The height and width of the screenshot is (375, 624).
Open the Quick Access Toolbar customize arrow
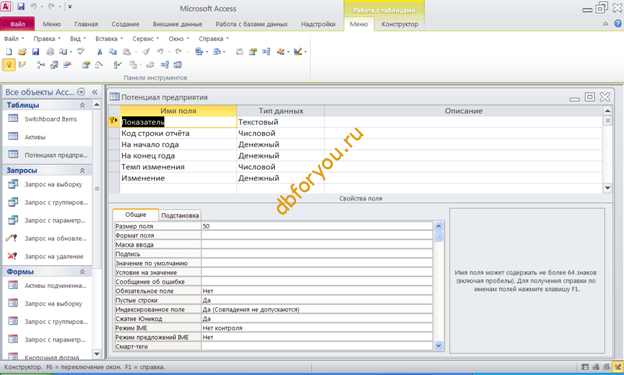tap(70, 7)
